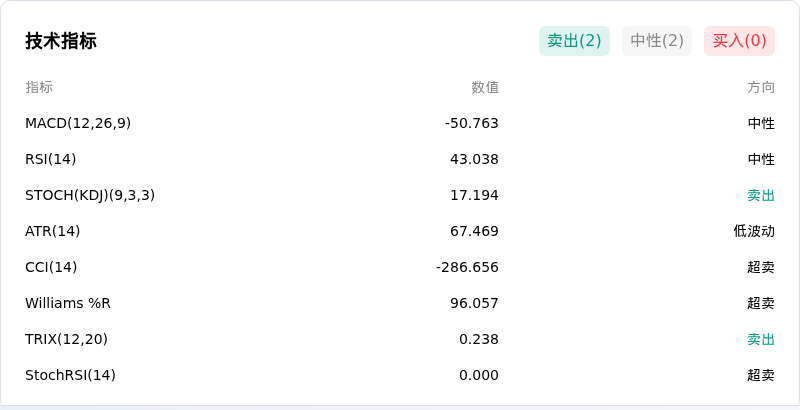Select the MACD(12,26,9) indicator row

400,123
